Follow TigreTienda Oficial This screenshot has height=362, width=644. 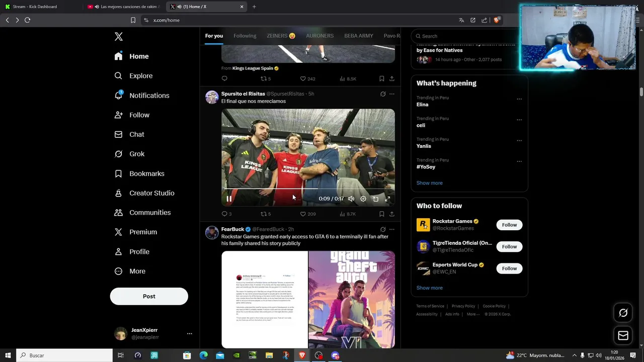509,247
